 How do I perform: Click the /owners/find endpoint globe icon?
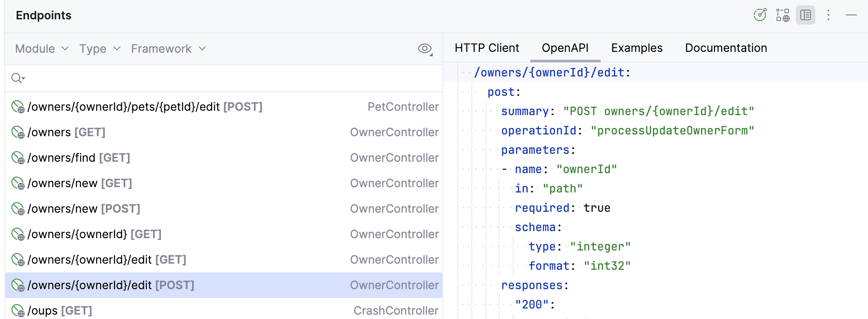pos(18,158)
